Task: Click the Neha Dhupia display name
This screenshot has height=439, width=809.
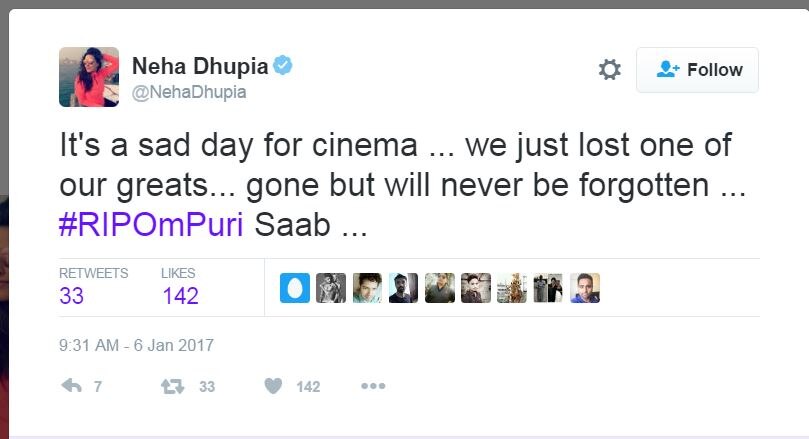Action: click(x=200, y=67)
